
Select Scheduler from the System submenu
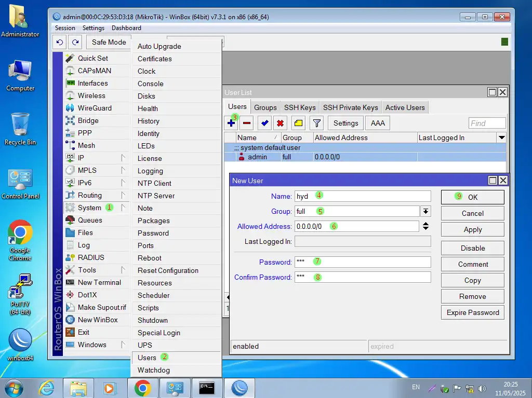(x=153, y=295)
